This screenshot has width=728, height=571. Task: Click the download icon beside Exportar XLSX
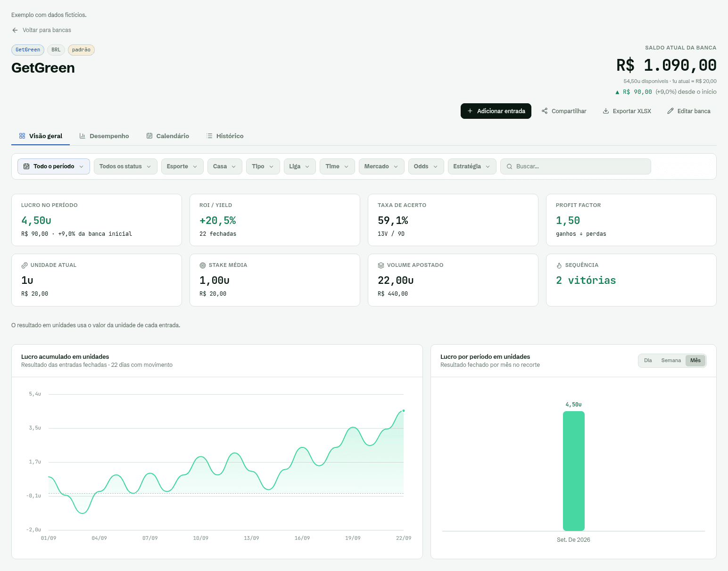click(x=606, y=111)
